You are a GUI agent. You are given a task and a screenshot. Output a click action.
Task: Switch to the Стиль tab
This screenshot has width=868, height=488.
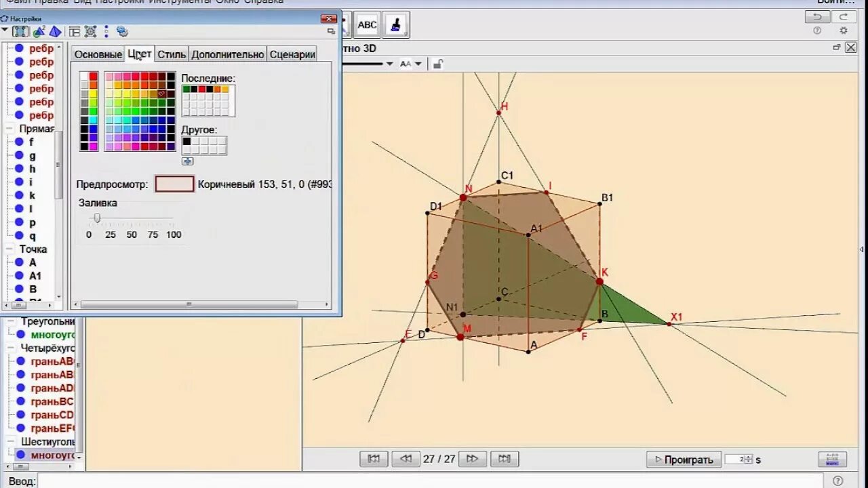(172, 54)
